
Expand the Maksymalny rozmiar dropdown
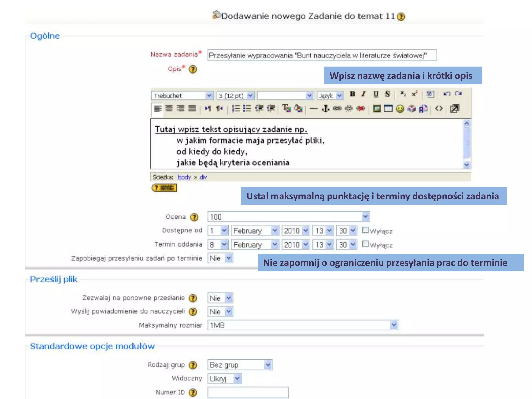click(x=394, y=325)
